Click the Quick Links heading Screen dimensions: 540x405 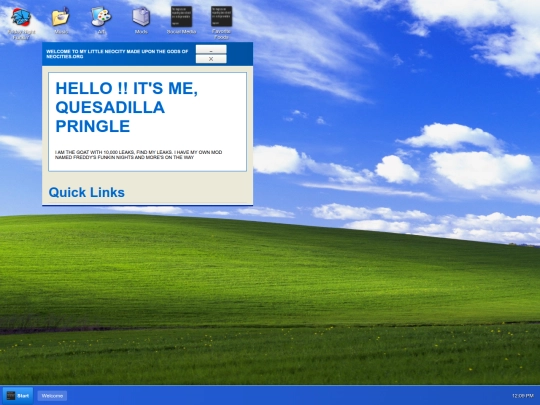86,192
